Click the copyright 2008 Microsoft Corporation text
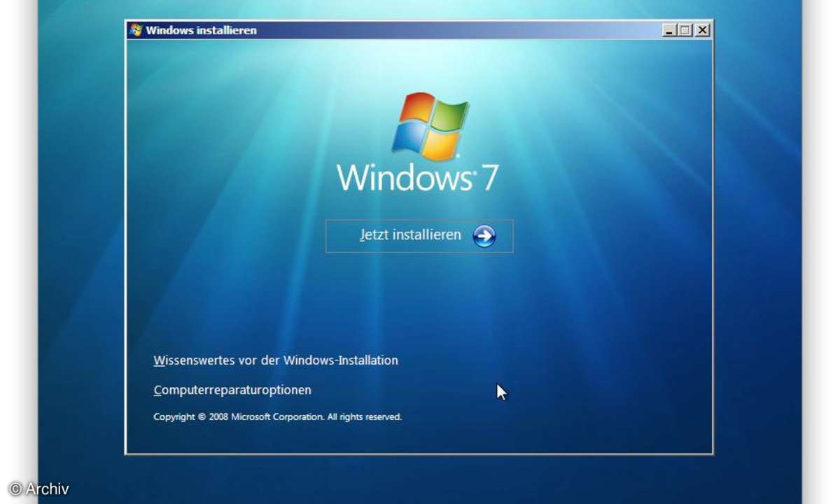 tap(278, 416)
